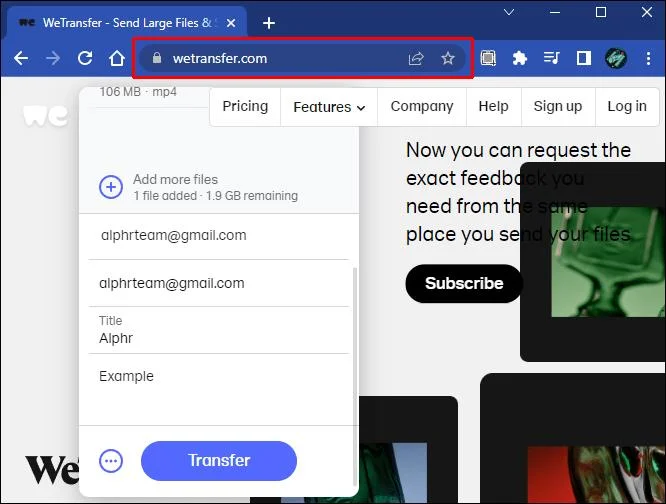This screenshot has height=504, width=666.
Task: Click the message field containing Example
Action: pyautogui.click(x=219, y=389)
